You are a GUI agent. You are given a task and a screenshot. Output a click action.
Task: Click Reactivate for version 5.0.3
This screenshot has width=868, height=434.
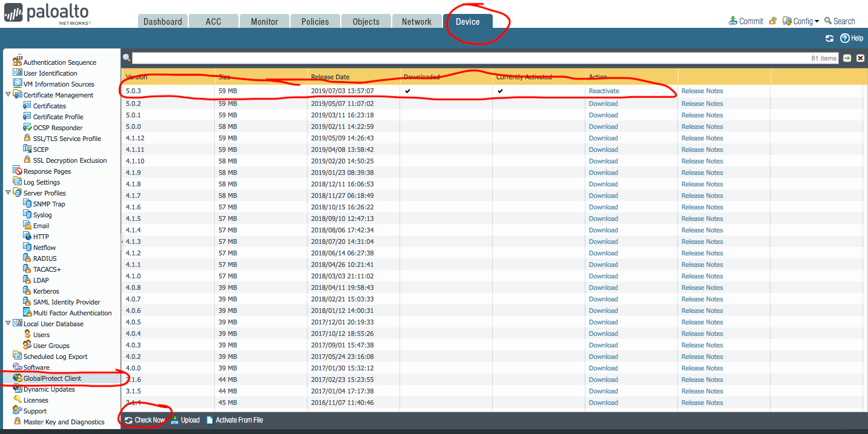(x=604, y=91)
